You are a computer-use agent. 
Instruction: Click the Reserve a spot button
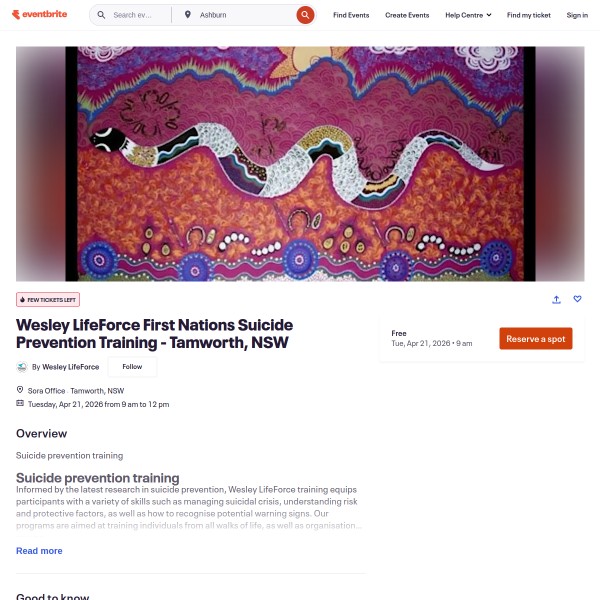[x=536, y=339]
